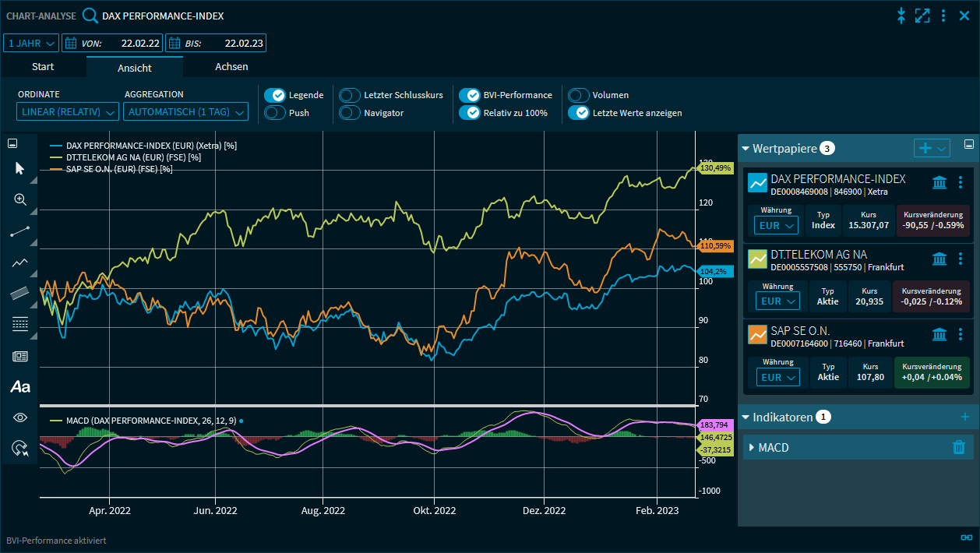
Task: Add a security with the plus button
Action: coord(925,148)
